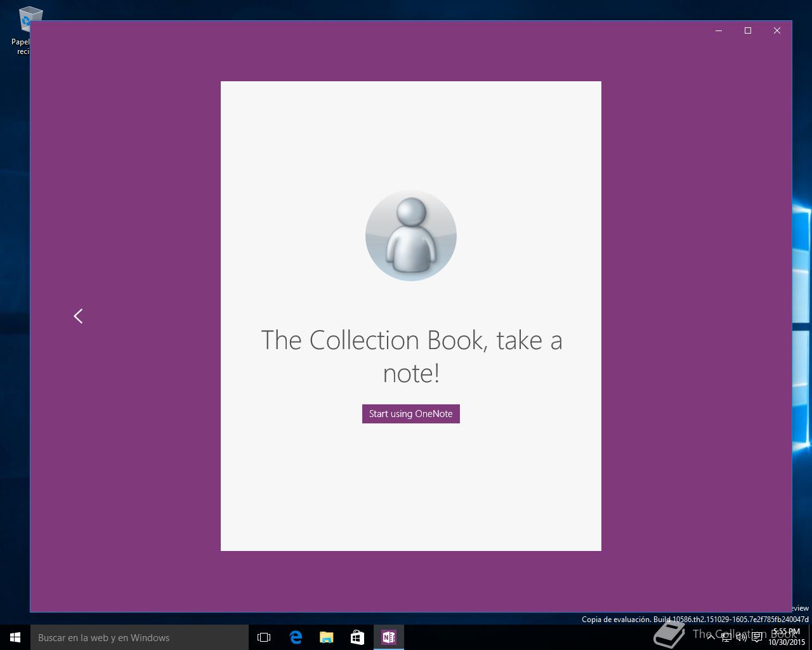
Task: Open the Windows Store taskbar icon
Action: click(358, 637)
